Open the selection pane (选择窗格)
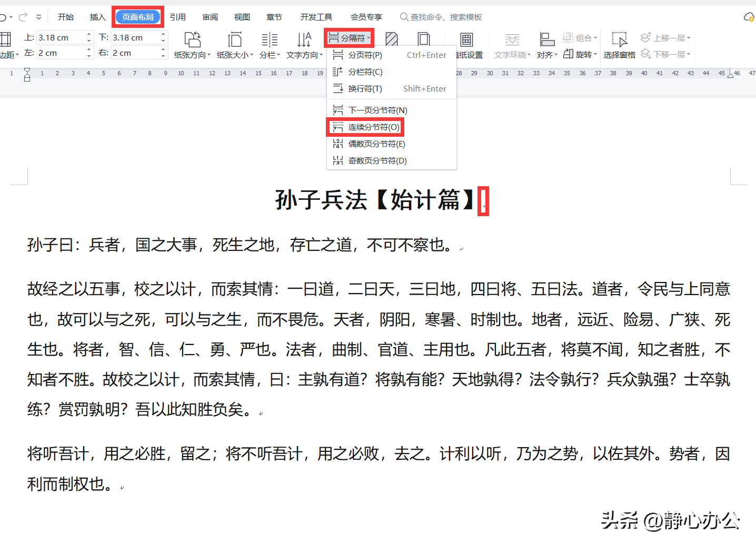This screenshot has width=756, height=546. point(619,40)
